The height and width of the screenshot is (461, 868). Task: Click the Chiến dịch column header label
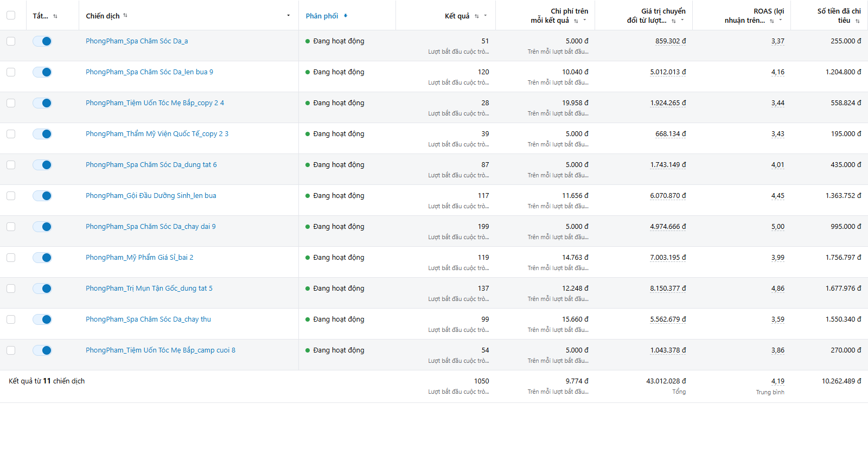(x=103, y=16)
